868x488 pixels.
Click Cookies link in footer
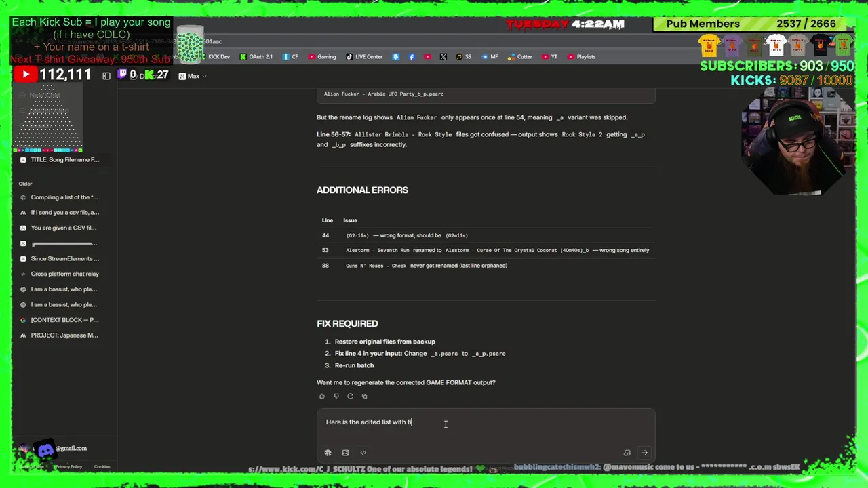click(102, 467)
